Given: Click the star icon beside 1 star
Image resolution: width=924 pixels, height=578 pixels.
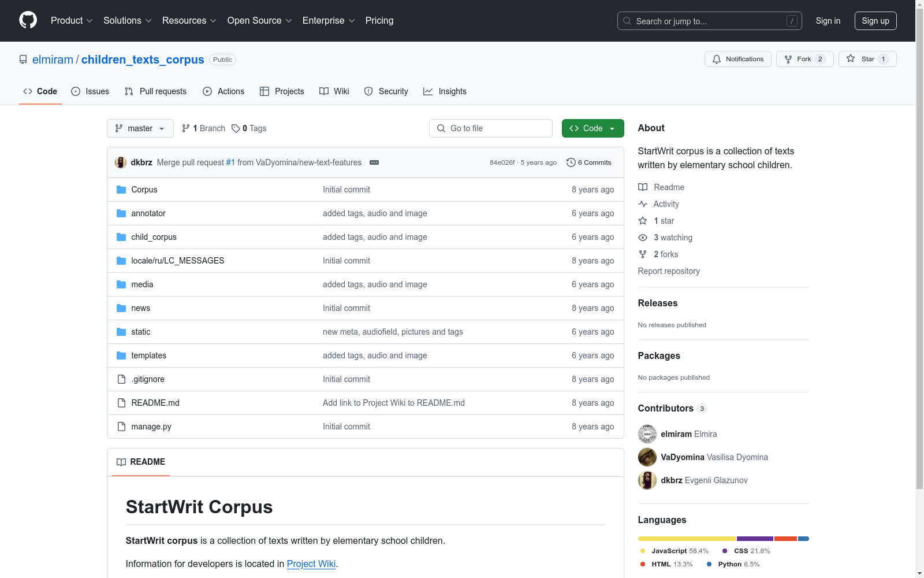Looking at the screenshot, I should point(643,221).
